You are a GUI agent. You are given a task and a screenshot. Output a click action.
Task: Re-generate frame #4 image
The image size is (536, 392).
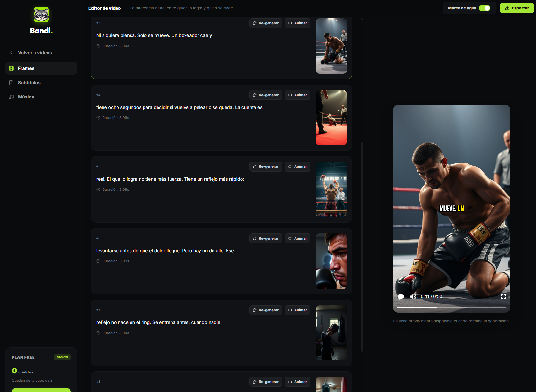pos(266,95)
